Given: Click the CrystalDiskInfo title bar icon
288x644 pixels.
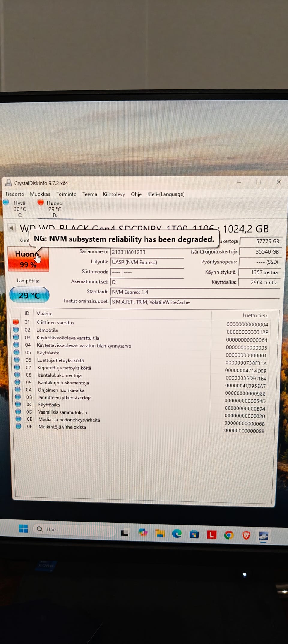Looking at the screenshot, I should pyautogui.click(x=9, y=183).
